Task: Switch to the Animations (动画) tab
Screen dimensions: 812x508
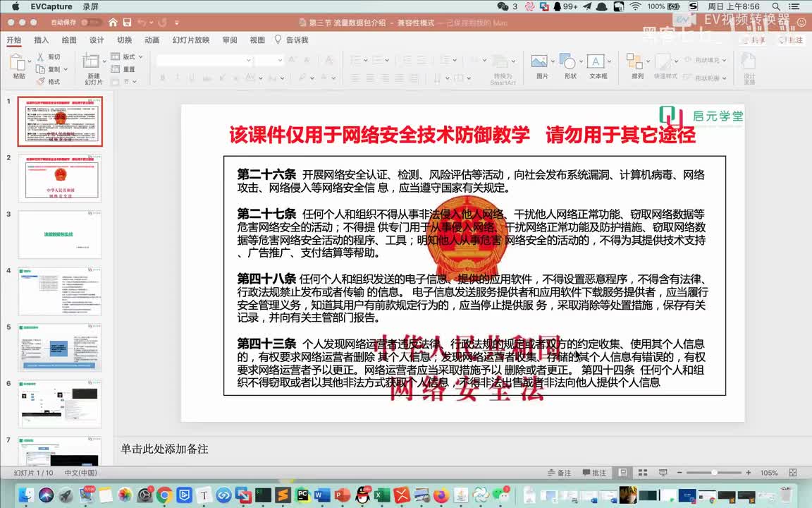Action: (152, 40)
